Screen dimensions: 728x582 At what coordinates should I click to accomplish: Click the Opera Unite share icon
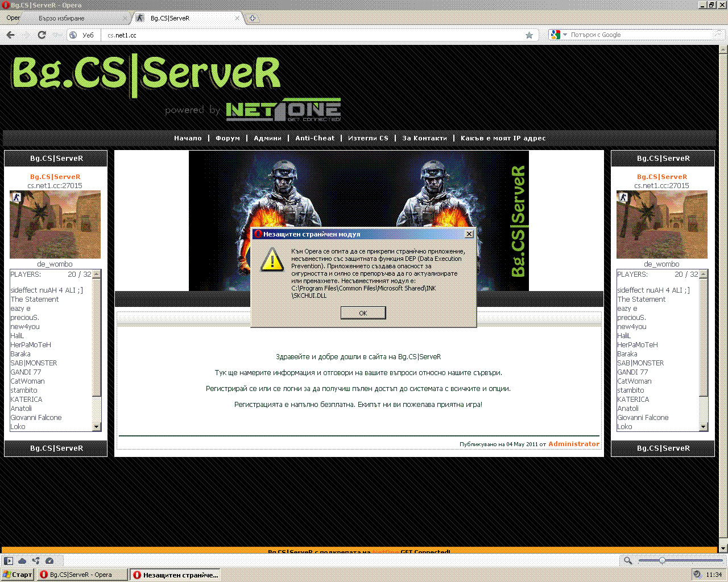[x=36, y=560]
